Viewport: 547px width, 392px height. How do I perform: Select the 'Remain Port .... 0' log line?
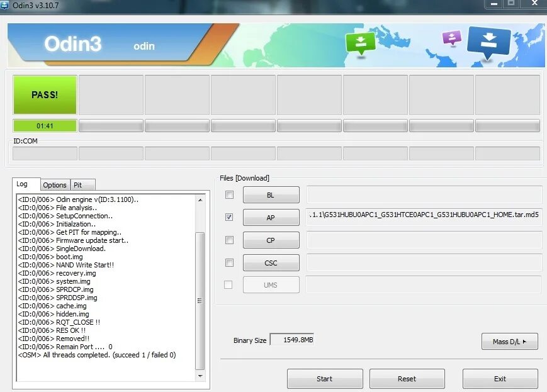[x=65, y=347]
